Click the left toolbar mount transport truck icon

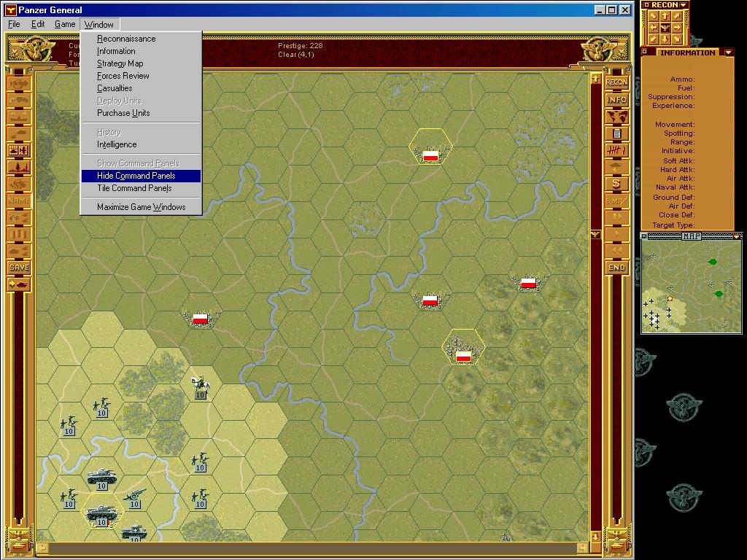[x=19, y=99]
